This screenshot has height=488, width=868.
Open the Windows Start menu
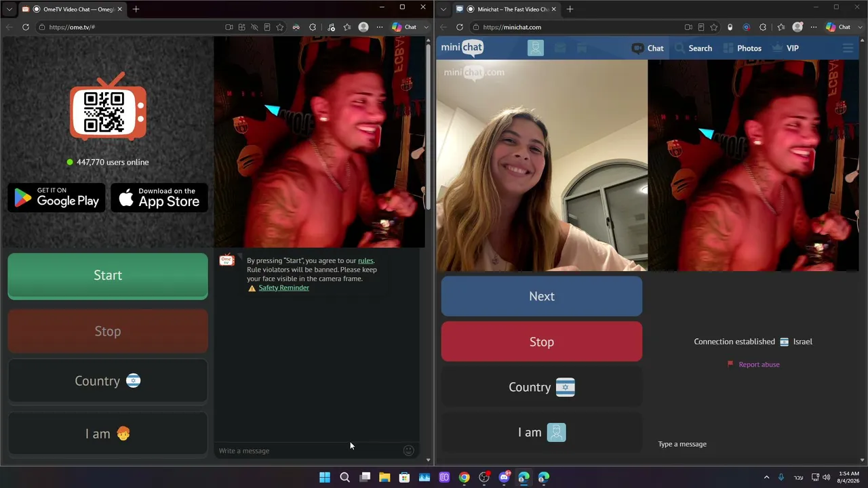point(325,477)
